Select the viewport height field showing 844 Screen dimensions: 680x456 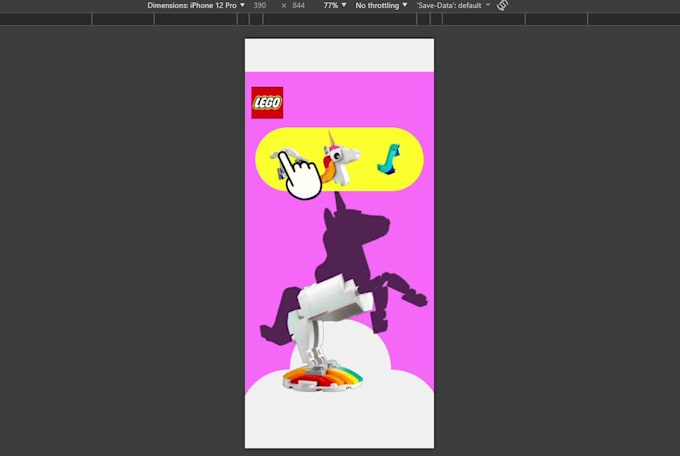tap(298, 6)
